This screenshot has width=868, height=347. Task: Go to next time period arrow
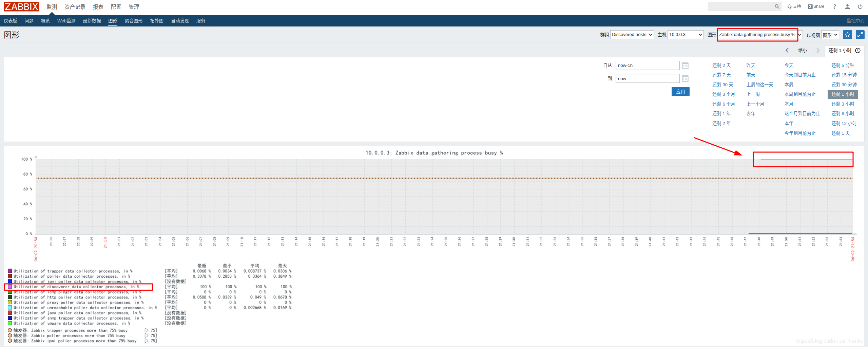tap(818, 50)
